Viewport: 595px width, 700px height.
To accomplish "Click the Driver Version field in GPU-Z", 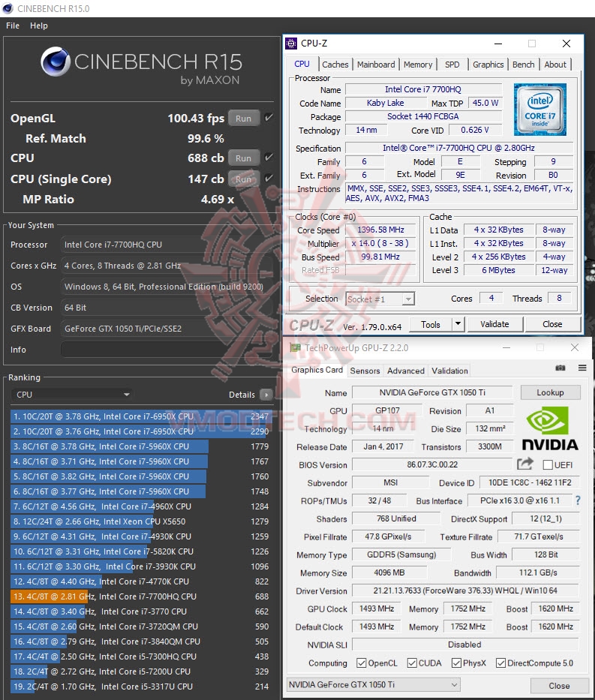I will click(465, 590).
